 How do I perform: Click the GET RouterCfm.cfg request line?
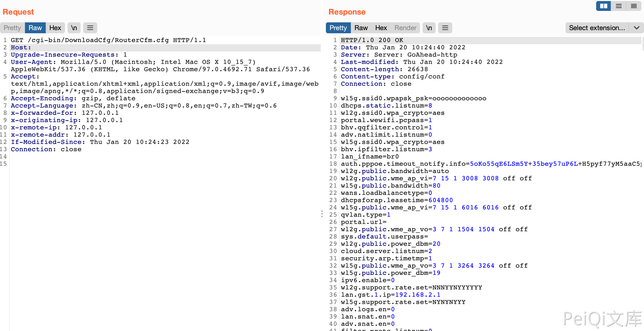pyautogui.click(x=108, y=40)
